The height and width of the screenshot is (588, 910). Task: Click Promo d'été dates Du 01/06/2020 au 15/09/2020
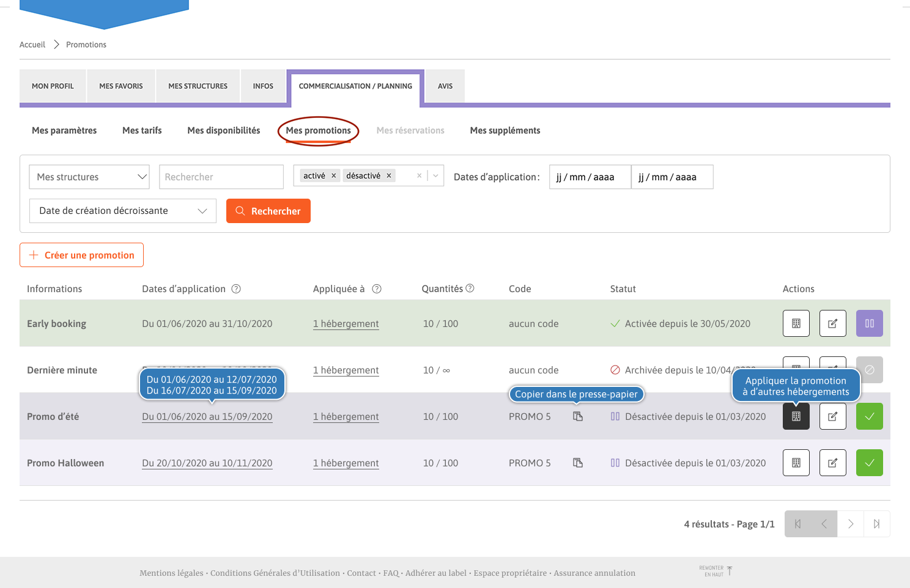[207, 417]
